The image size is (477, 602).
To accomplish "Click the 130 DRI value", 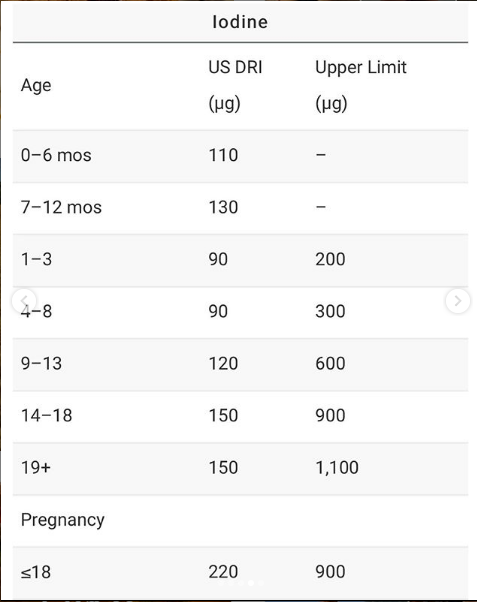I will point(223,208).
